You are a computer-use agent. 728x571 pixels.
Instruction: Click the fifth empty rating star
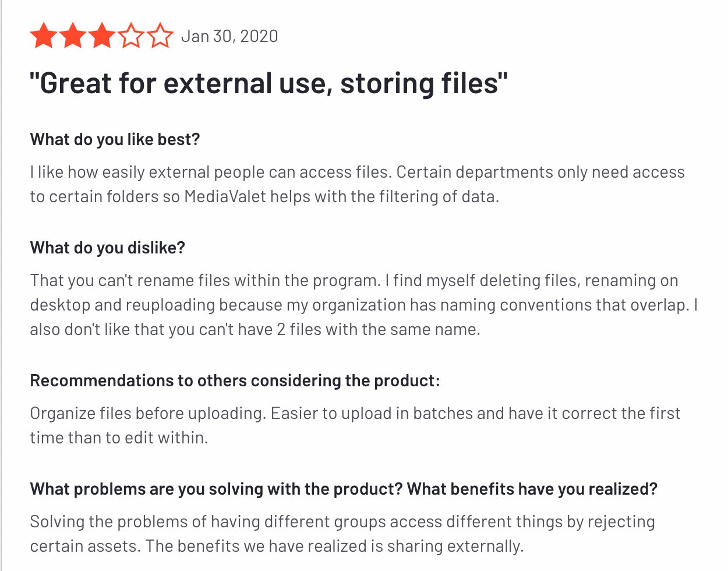[160, 36]
